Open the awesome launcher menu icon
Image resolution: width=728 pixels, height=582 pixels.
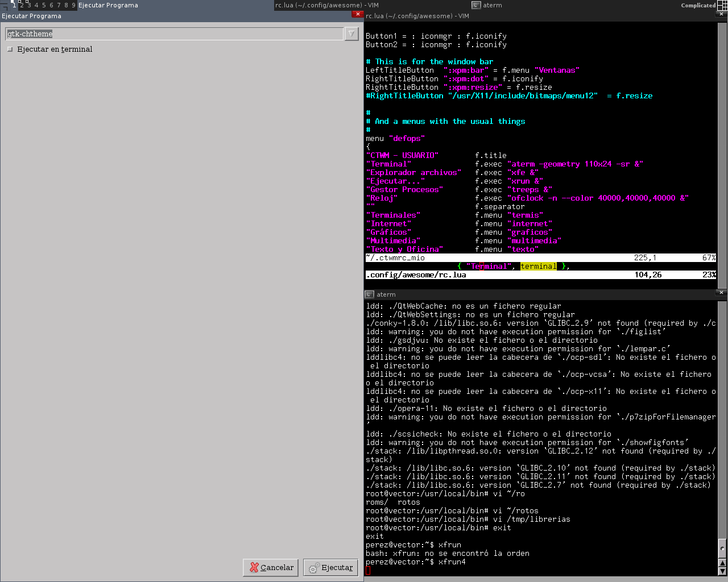(4, 5)
